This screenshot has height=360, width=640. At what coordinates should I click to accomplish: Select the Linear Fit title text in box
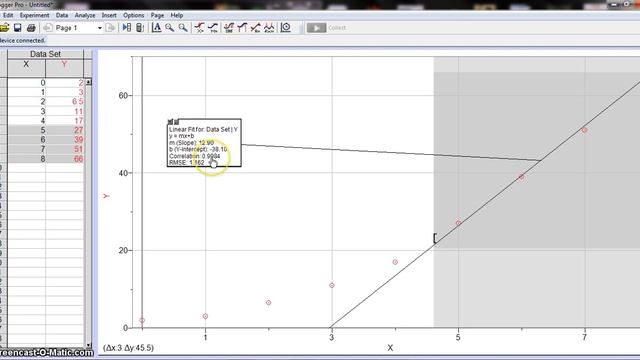point(203,129)
